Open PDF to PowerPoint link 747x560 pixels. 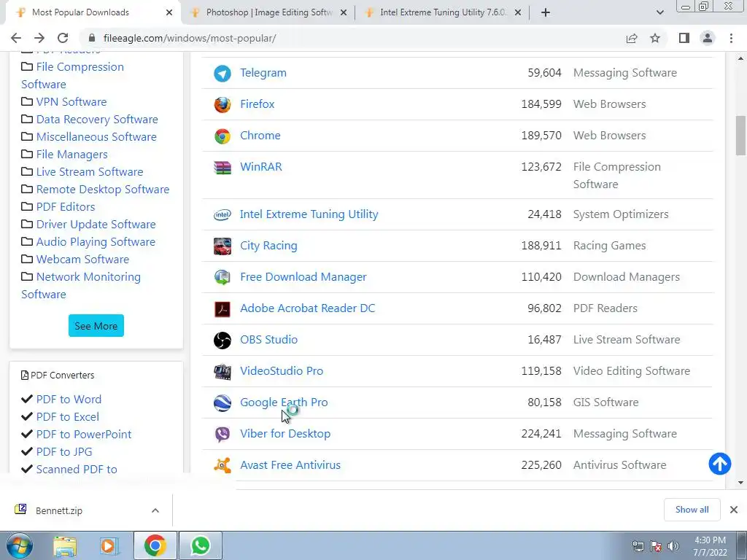(x=84, y=435)
